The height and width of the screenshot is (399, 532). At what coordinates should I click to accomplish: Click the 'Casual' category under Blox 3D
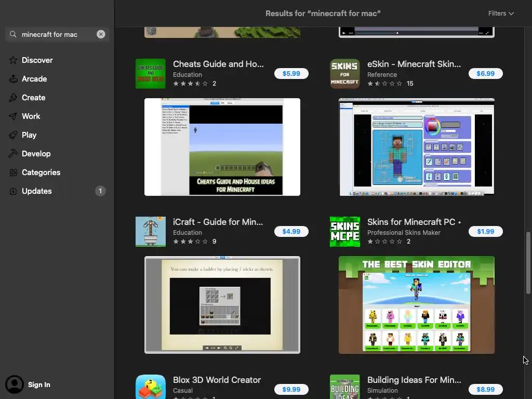pyautogui.click(x=183, y=391)
